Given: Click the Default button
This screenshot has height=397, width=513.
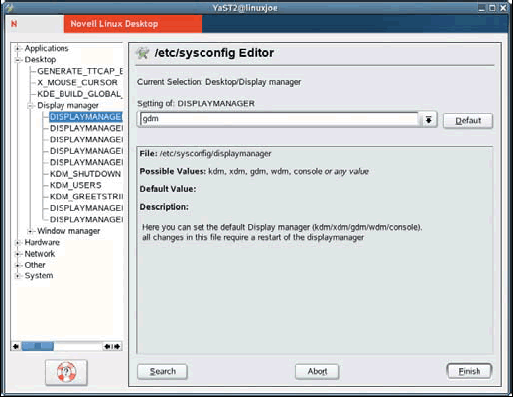Looking at the screenshot, I should pyautogui.click(x=468, y=120).
